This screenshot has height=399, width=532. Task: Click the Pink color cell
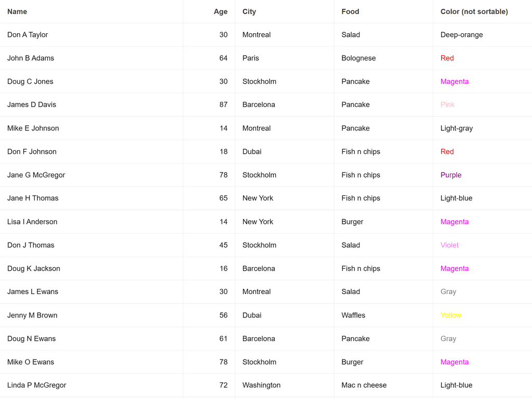point(447,105)
